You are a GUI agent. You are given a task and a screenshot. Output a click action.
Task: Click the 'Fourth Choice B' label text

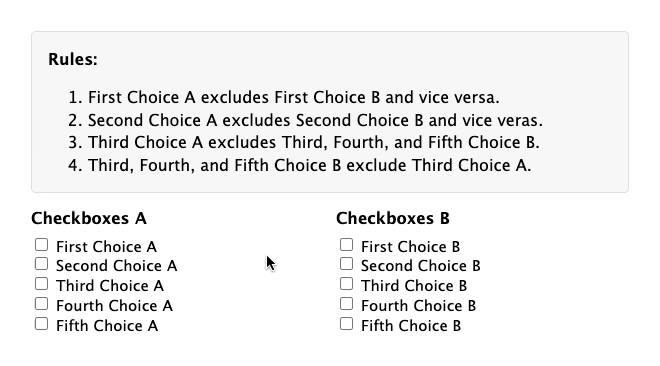coord(418,306)
